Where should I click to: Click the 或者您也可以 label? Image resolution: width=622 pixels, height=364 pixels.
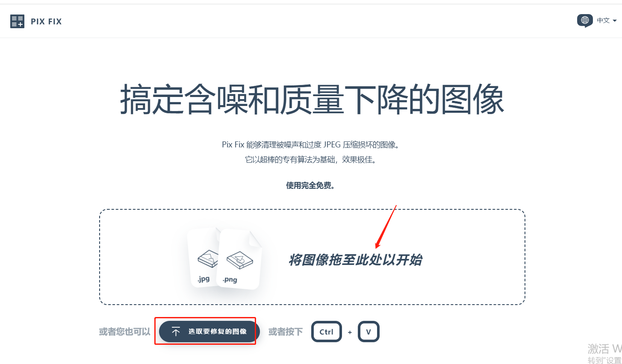pos(124,332)
